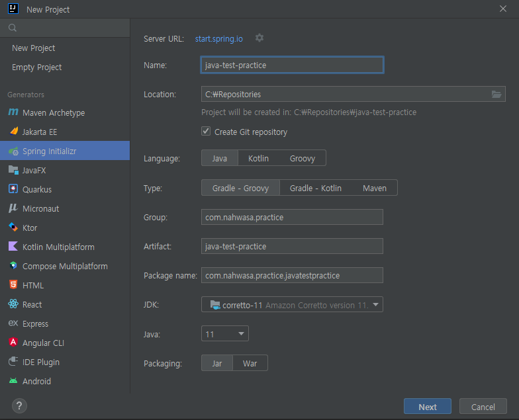
Task: Browse for location with folder icon
Action: pos(496,94)
